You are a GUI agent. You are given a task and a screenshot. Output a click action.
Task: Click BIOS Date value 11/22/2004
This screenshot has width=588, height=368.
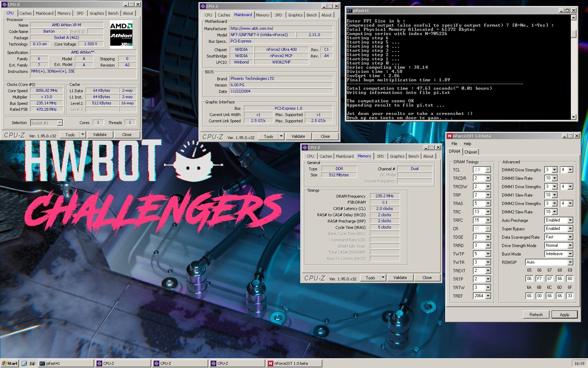pos(281,91)
